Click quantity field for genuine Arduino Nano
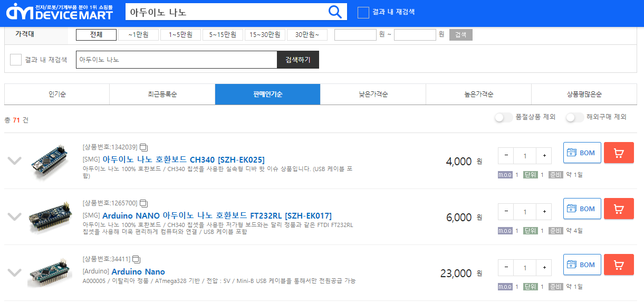Screen dimensions: 644x302 [x=525, y=268]
